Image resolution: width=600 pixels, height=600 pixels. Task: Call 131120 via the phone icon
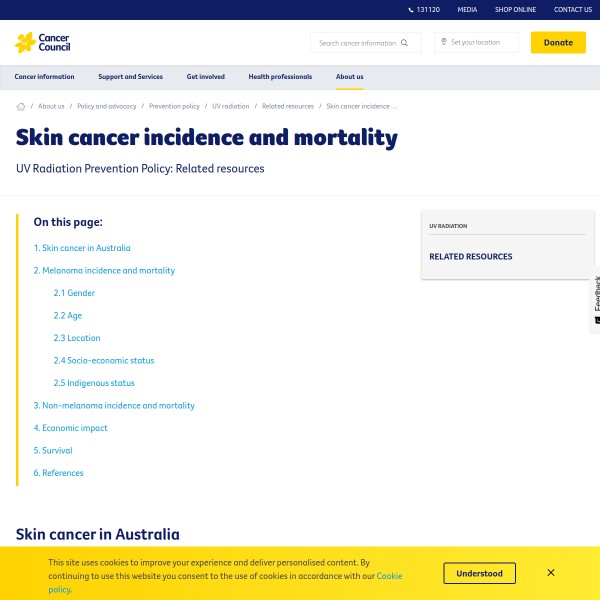click(x=412, y=10)
